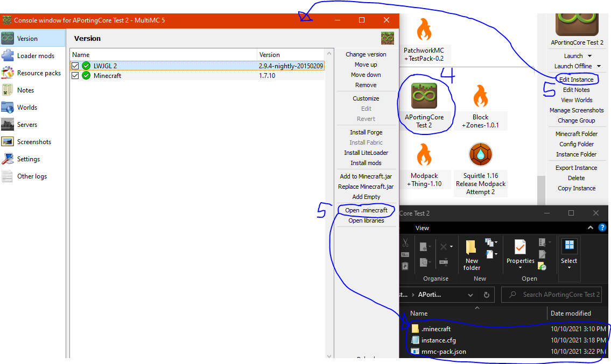Screen dimensions: 611x364
Task: Click Install LiteLoader button
Action: click(366, 153)
